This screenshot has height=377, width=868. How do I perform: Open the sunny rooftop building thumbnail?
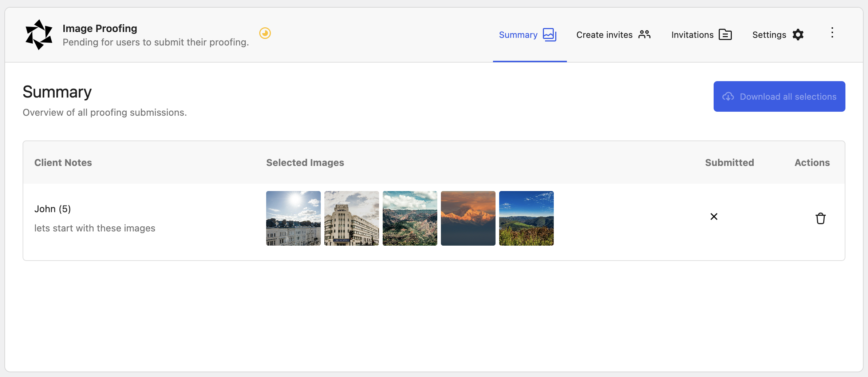tap(293, 218)
